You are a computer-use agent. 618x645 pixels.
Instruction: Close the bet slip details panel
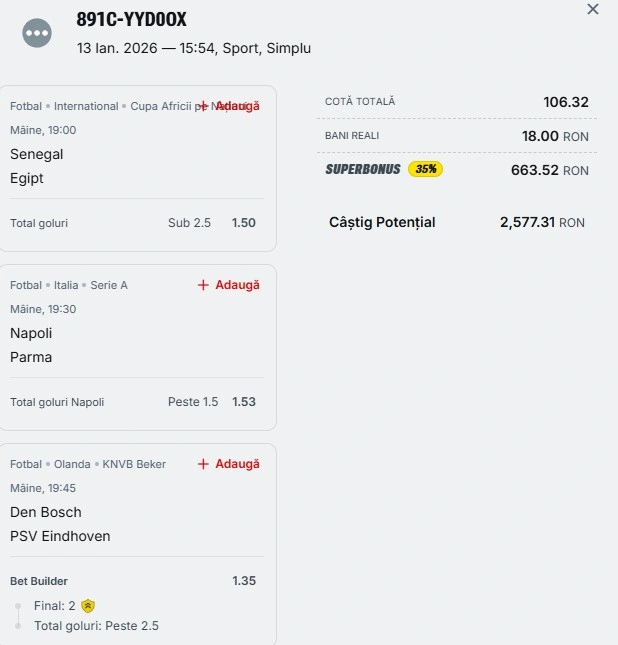tap(593, 10)
